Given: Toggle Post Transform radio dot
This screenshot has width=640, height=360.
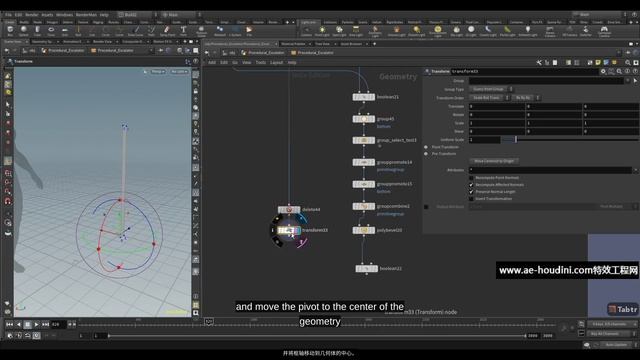Looking at the screenshot, I should (426, 147).
